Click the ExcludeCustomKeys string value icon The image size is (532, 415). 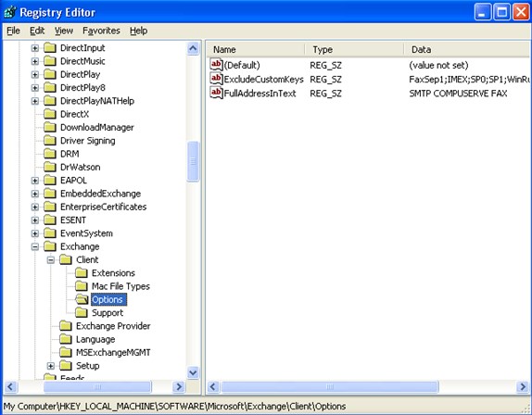coord(216,79)
